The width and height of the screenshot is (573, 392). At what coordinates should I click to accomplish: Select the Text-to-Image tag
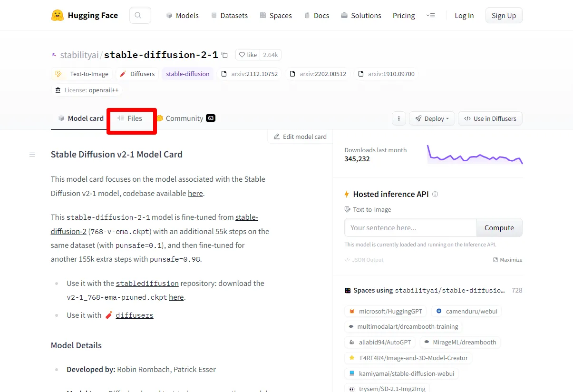pos(82,74)
